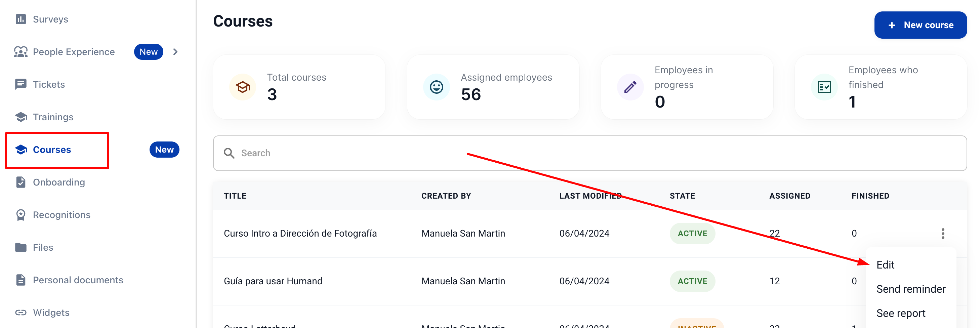Select Send reminder in the context menu
The width and height of the screenshot is (980, 328).
(911, 289)
